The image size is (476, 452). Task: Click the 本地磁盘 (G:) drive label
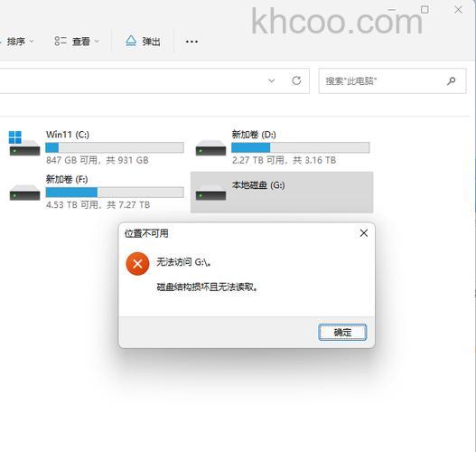pyautogui.click(x=258, y=185)
